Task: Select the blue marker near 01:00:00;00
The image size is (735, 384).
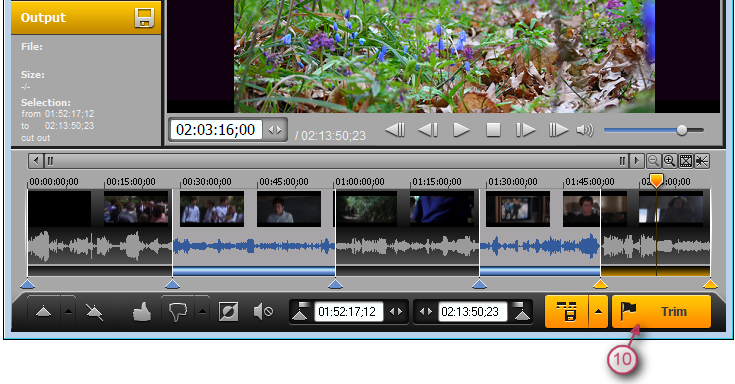Action: [335, 284]
